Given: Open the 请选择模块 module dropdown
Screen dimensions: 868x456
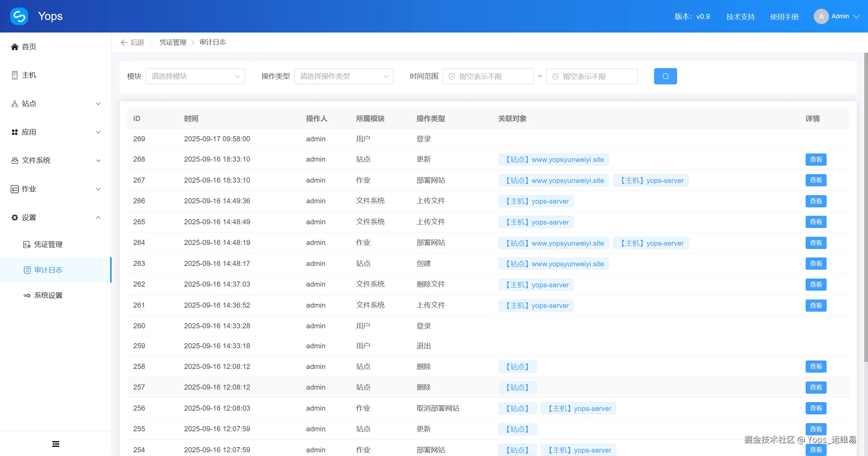Looking at the screenshot, I should (x=195, y=76).
